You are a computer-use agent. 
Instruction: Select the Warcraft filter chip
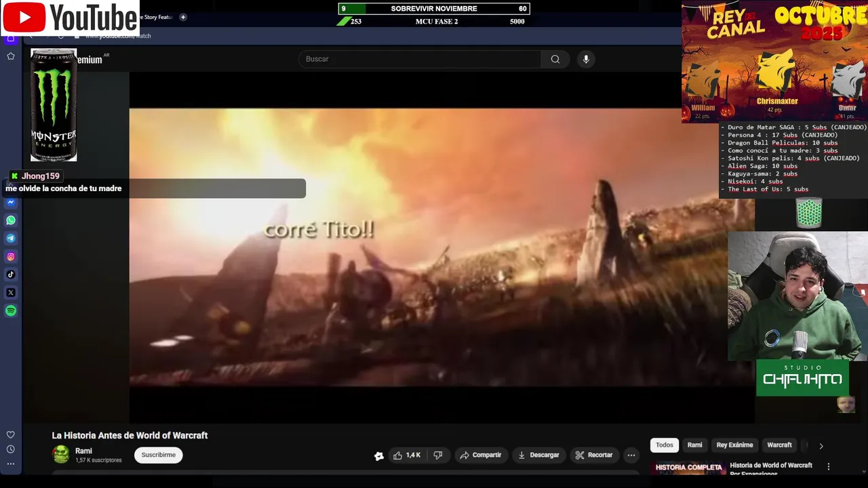point(779,445)
